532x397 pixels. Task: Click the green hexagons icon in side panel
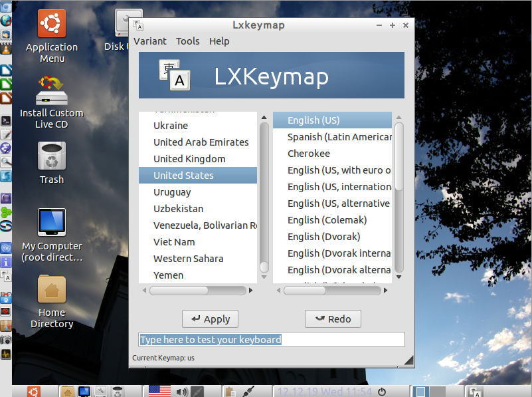[6, 213]
